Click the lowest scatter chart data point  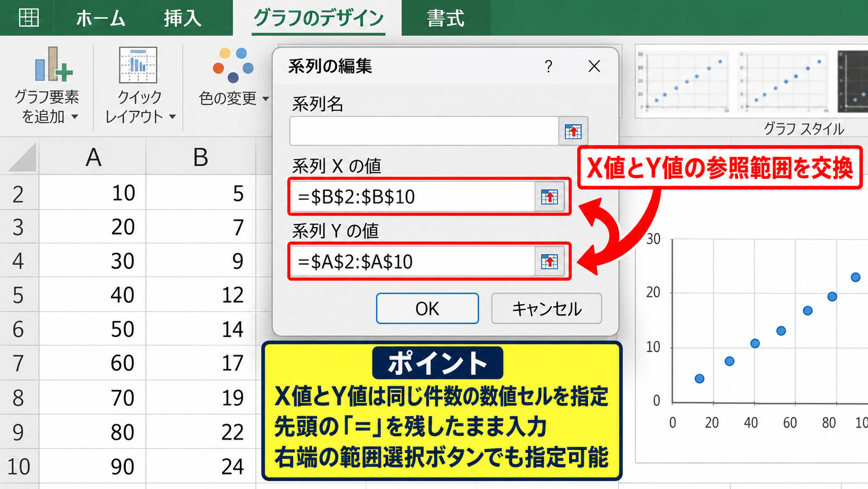point(699,378)
